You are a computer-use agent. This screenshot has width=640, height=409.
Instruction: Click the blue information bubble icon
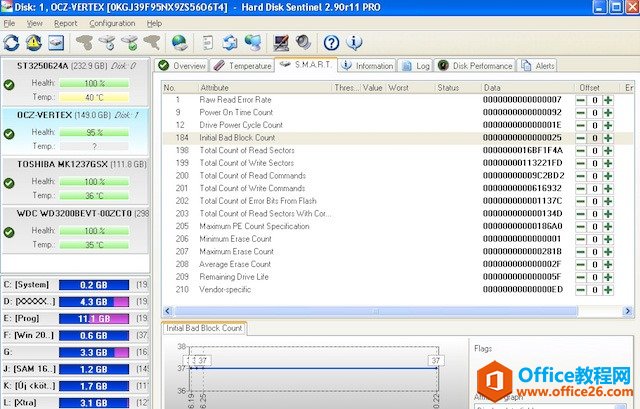coord(354,42)
